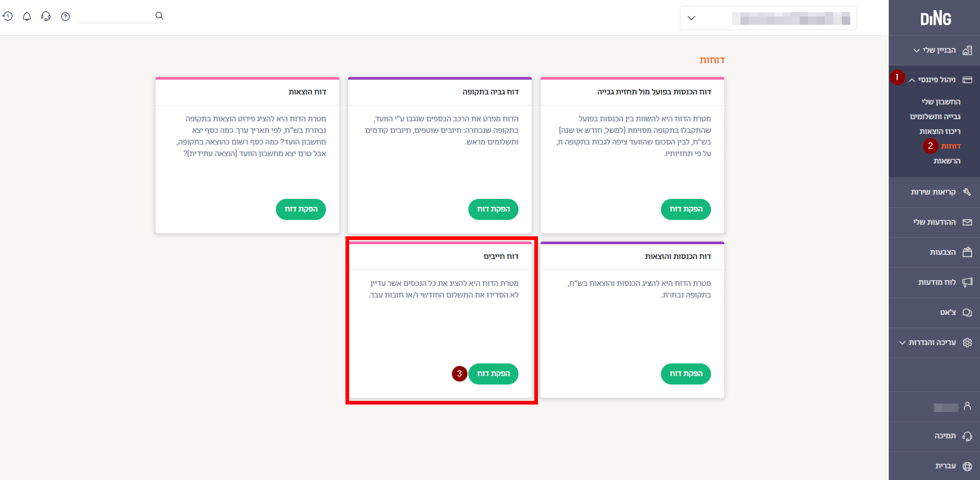The width and height of the screenshot is (980, 480).
Task: Click the search magnifier icon
Action: 159,16
